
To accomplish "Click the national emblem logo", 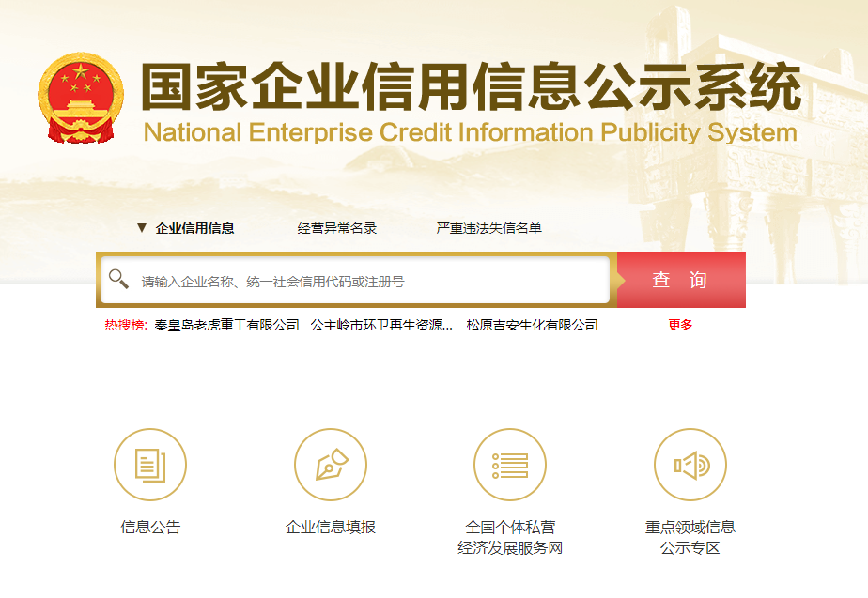I will [81, 98].
